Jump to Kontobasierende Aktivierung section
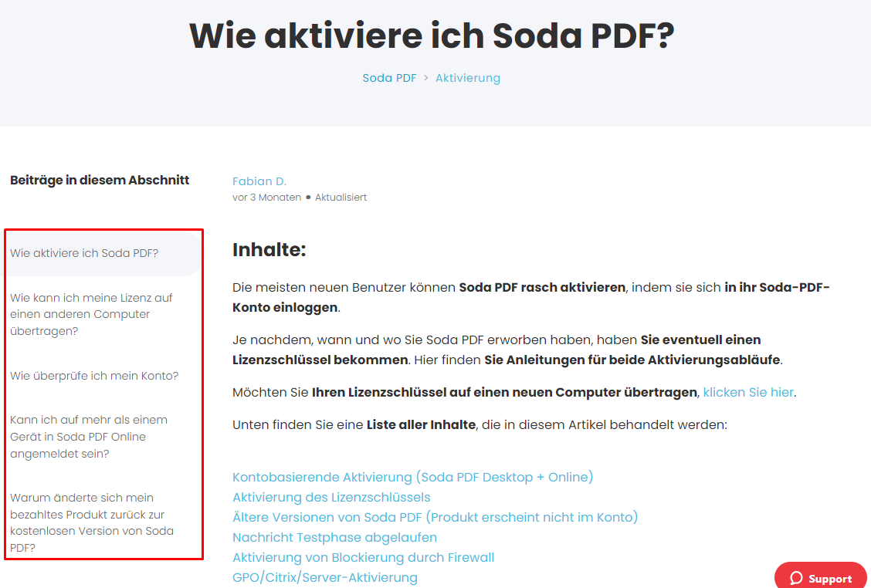Screen dimensions: 871x588 tap(413, 478)
